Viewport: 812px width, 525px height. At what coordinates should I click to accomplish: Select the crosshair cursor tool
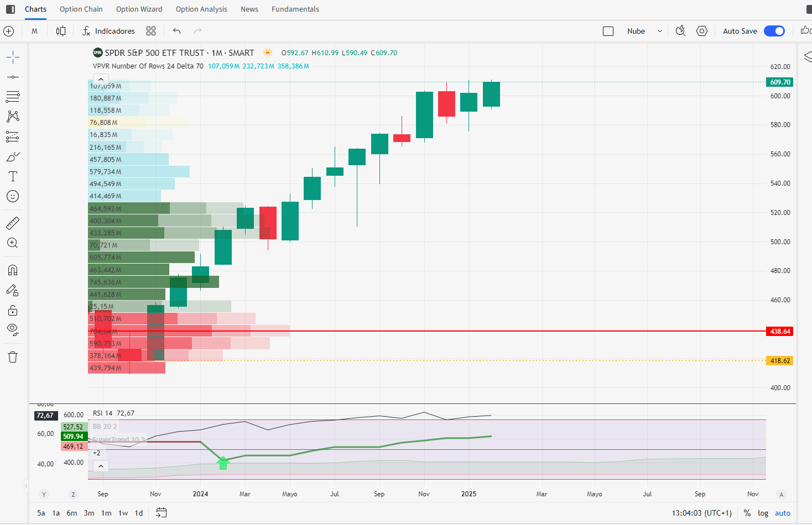click(x=13, y=57)
